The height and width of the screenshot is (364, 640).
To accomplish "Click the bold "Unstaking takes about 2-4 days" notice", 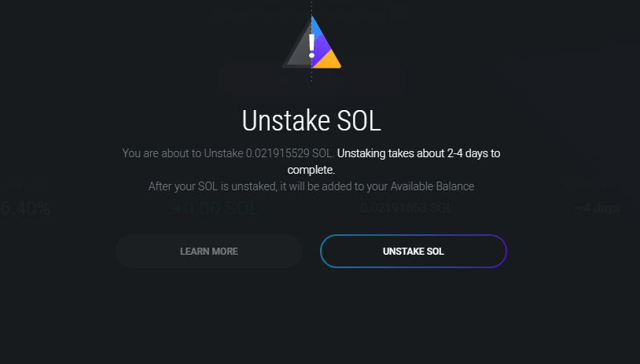I will (x=420, y=153).
